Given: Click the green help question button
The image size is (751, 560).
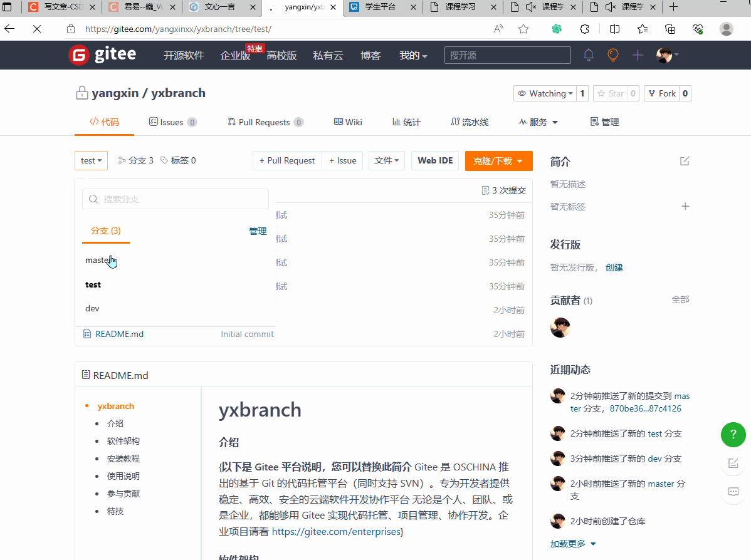Looking at the screenshot, I should (x=733, y=435).
